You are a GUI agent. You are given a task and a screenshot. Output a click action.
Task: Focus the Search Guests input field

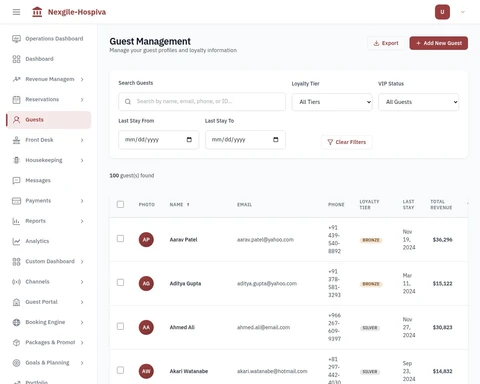(x=202, y=102)
